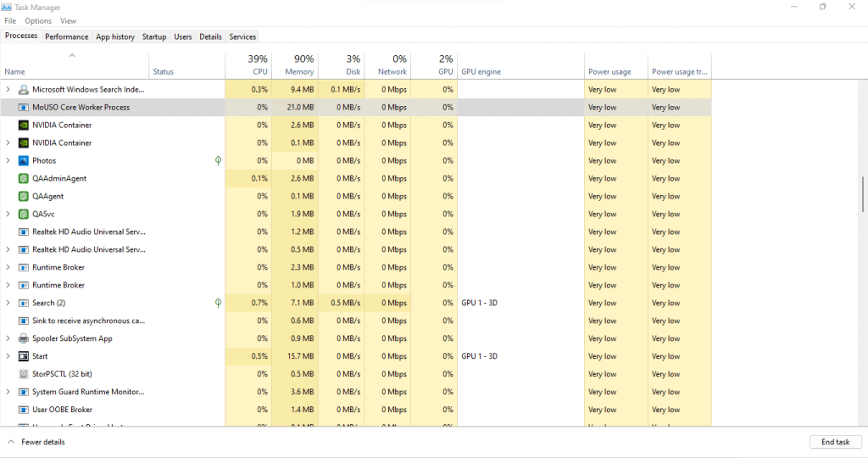Click the Photos app icon

click(x=24, y=160)
